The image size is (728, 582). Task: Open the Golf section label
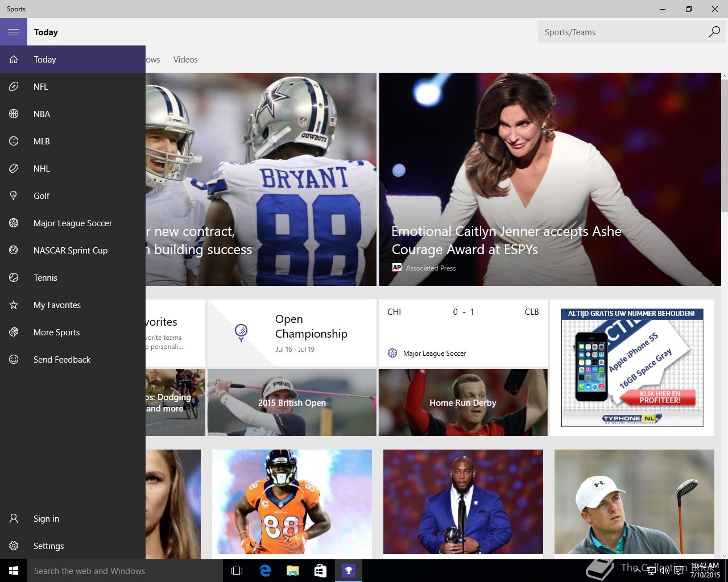click(42, 196)
